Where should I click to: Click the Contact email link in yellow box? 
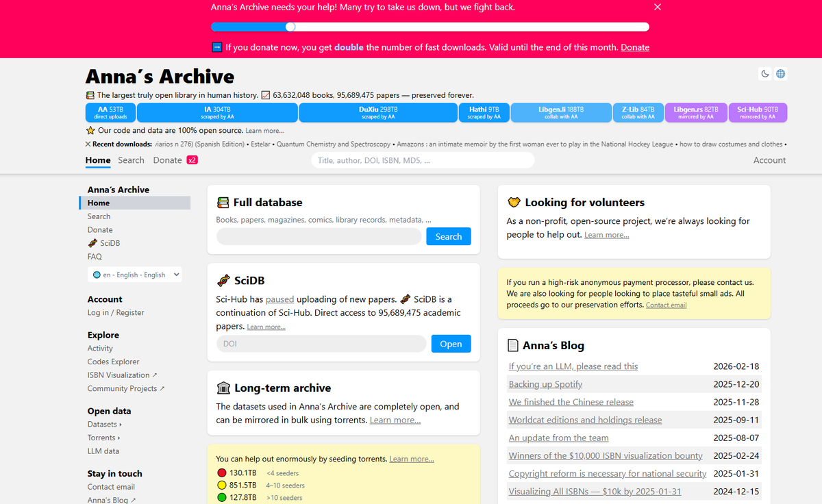click(x=666, y=305)
